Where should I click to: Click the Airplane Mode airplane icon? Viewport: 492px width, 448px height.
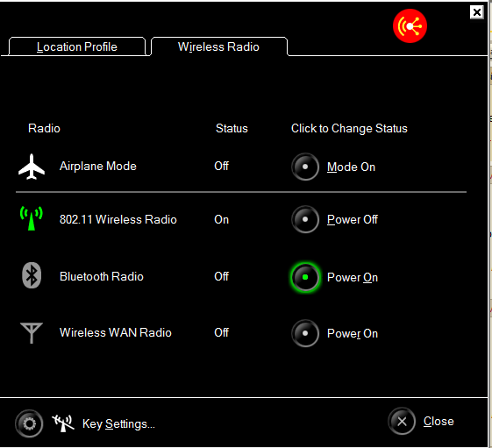pos(32,167)
